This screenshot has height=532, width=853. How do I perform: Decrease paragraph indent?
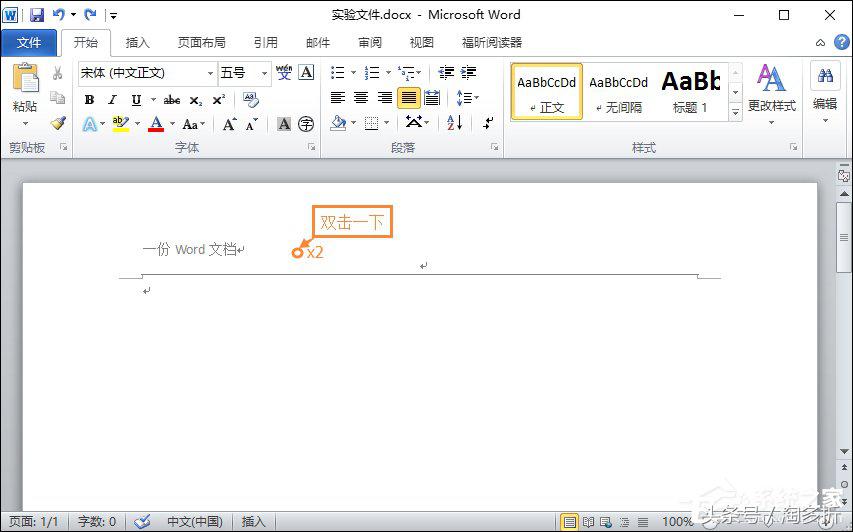(x=446, y=72)
